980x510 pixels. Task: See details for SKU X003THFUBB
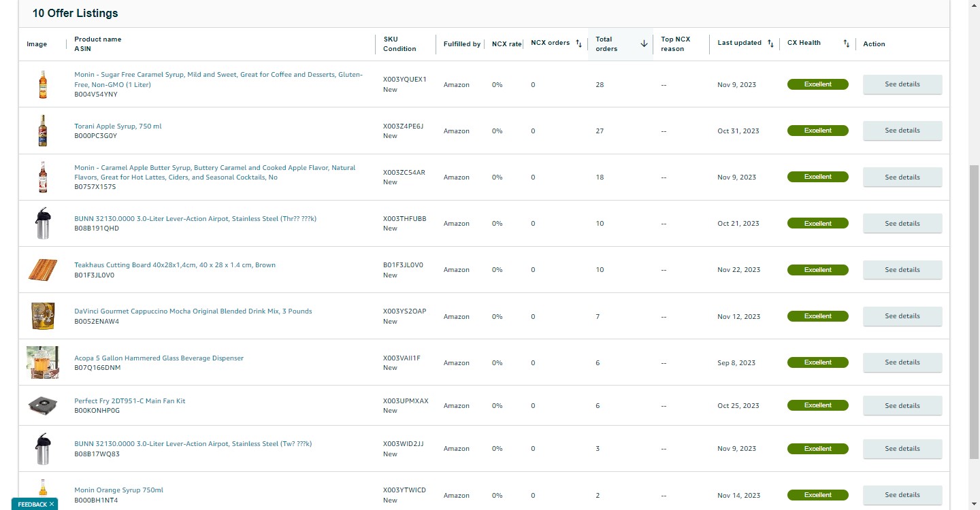tap(902, 224)
